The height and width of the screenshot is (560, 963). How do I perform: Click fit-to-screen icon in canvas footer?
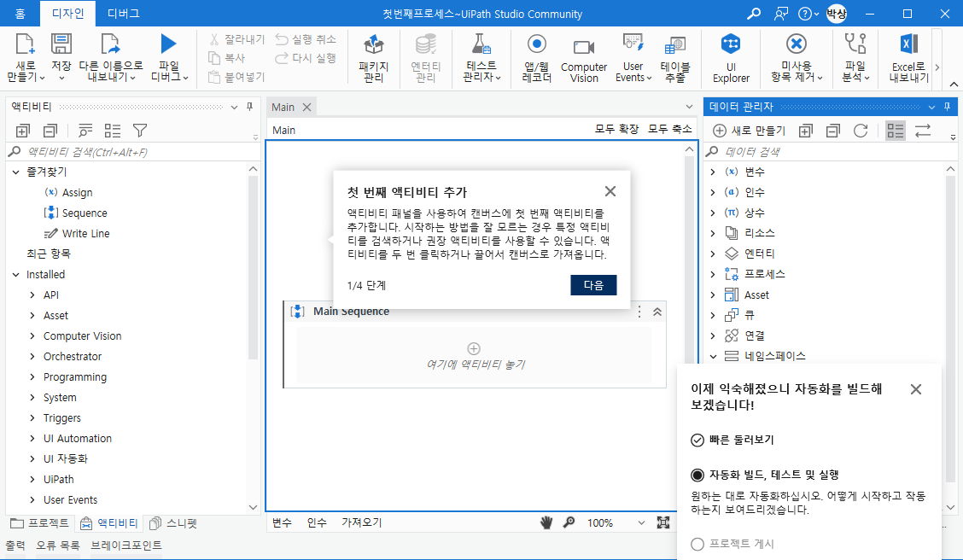click(663, 522)
